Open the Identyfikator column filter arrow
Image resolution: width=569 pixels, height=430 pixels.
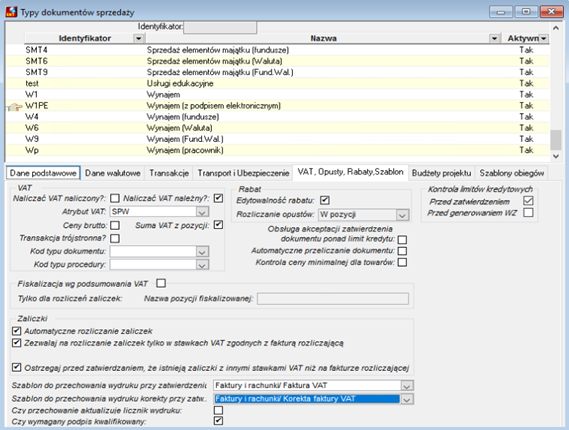point(139,38)
